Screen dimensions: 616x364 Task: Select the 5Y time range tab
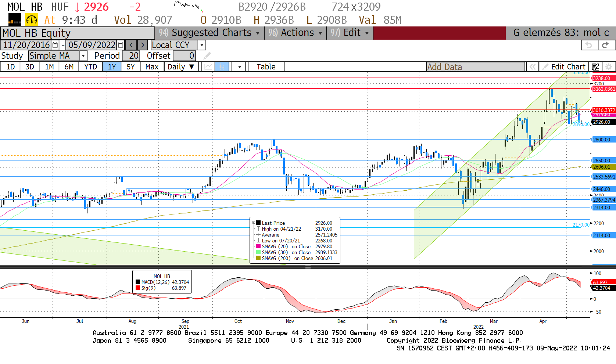(130, 67)
